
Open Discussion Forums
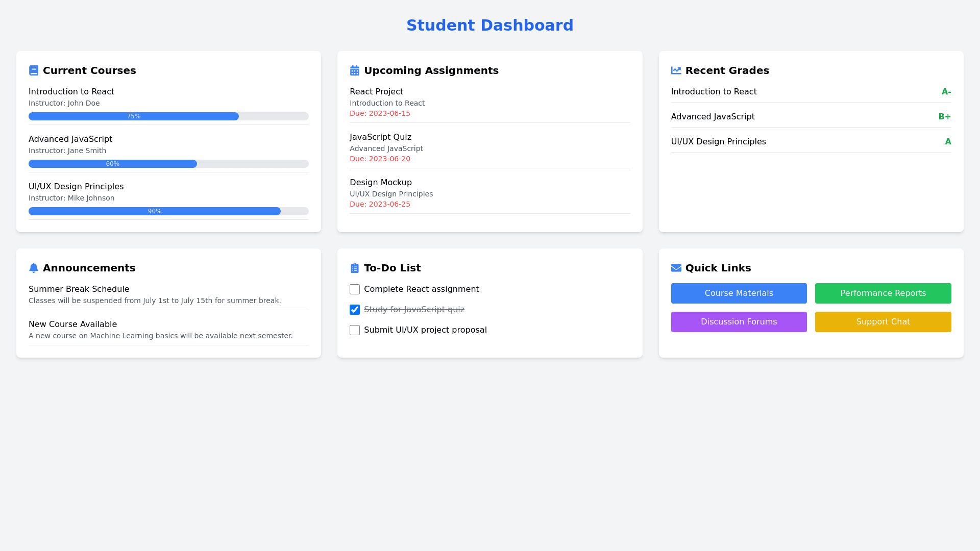point(739,322)
